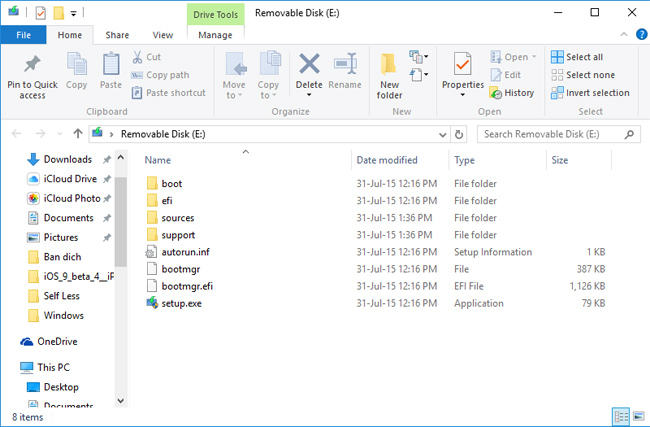Go back with the Back arrow

click(17, 133)
